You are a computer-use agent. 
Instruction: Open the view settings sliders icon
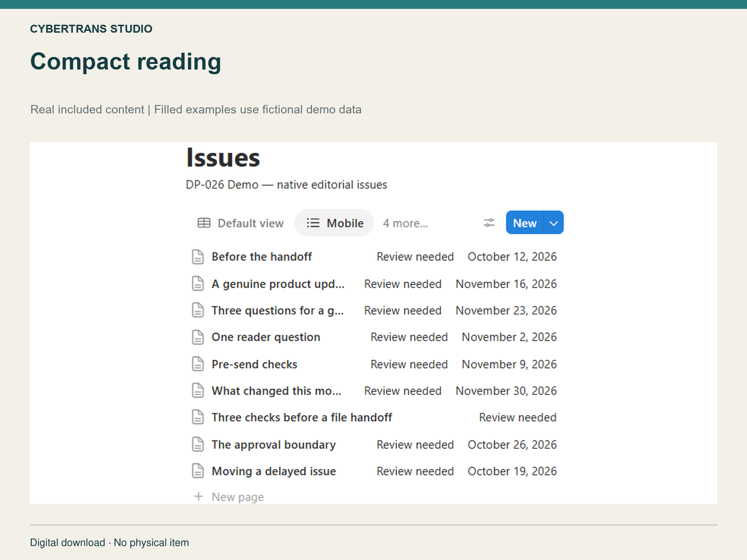(489, 223)
